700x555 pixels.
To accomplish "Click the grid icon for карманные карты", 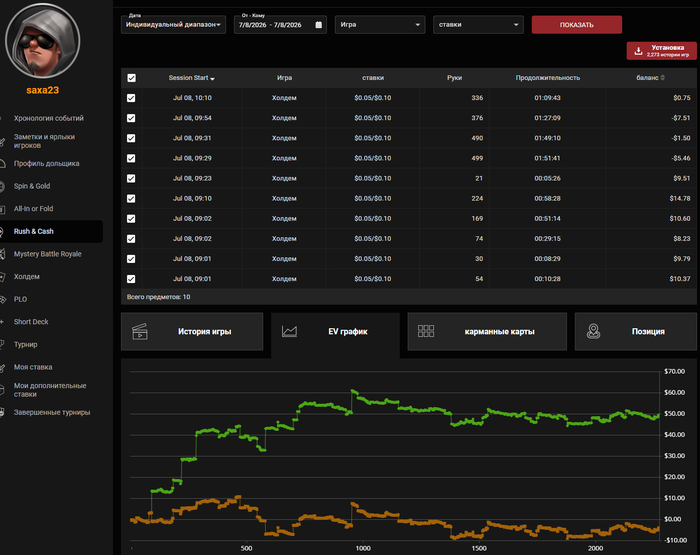I will point(426,331).
